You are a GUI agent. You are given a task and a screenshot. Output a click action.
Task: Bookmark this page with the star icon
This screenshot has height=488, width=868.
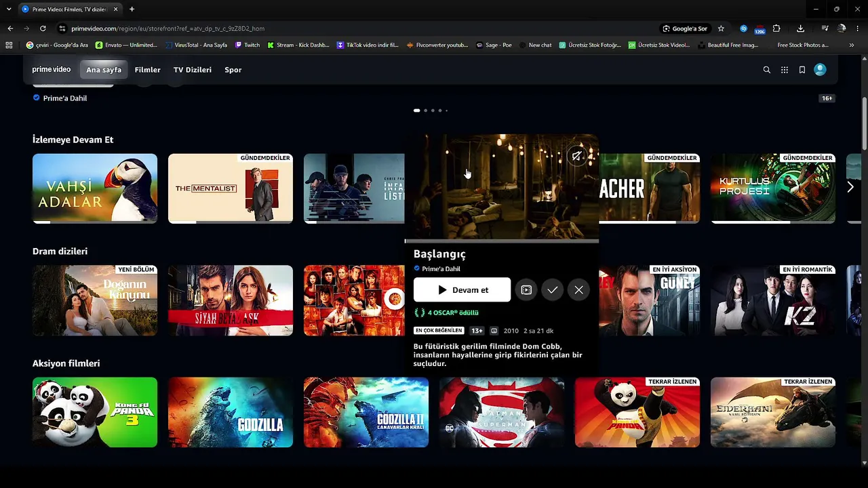tap(721, 28)
